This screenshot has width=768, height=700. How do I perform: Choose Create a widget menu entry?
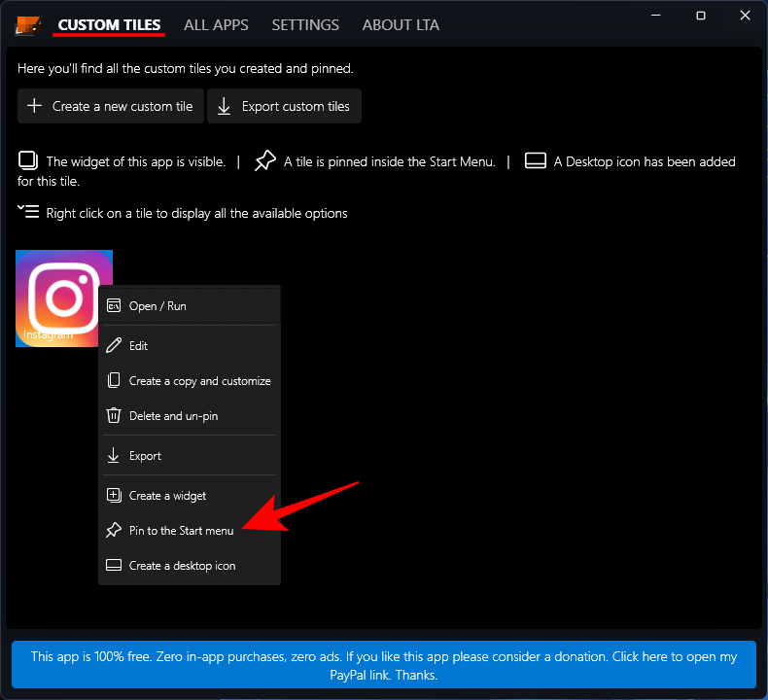click(167, 496)
